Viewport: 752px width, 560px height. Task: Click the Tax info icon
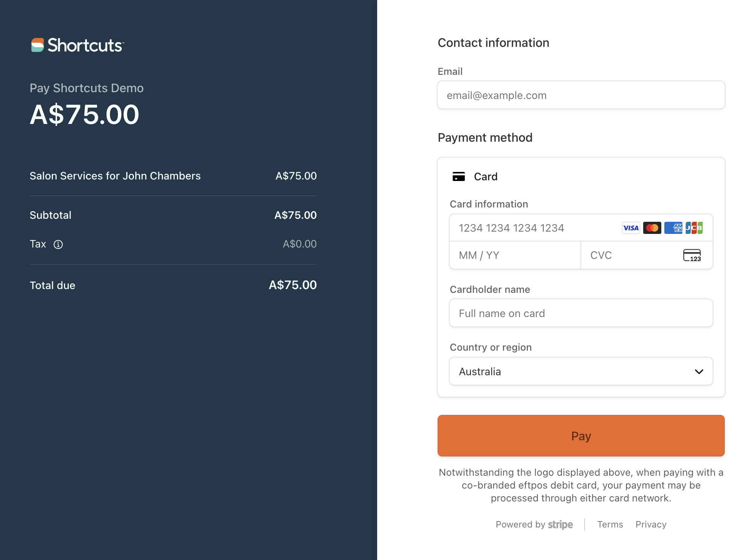click(58, 244)
